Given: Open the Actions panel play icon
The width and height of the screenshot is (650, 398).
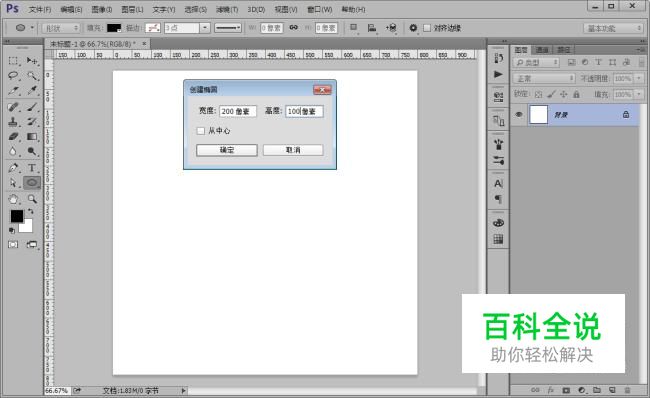Looking at the screenshot, I should point(498,75).
